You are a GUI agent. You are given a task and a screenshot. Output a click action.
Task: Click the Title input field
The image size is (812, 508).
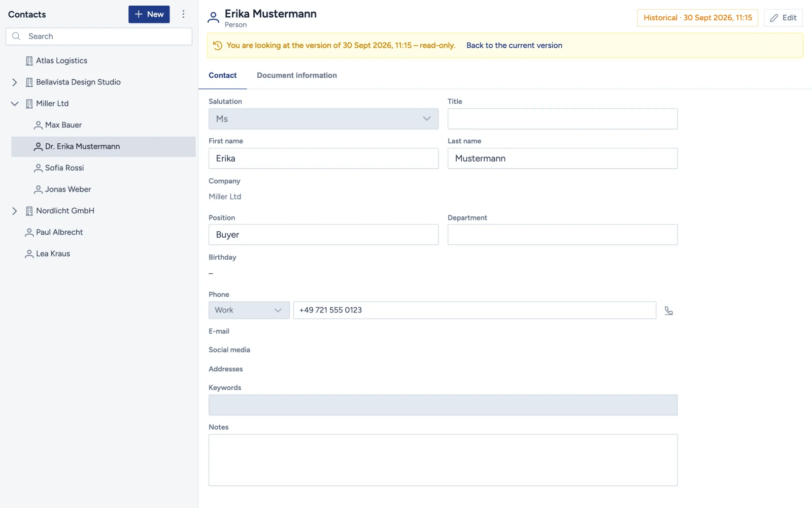click(562, 119)
